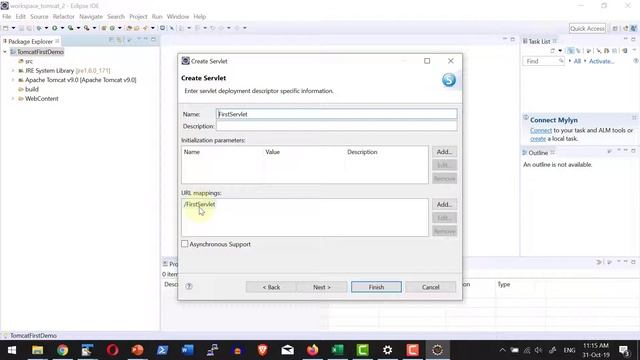This screenshot has width=640, height=360.
Task: Open Word from the taskbar
Action: (x=187, y=350)
